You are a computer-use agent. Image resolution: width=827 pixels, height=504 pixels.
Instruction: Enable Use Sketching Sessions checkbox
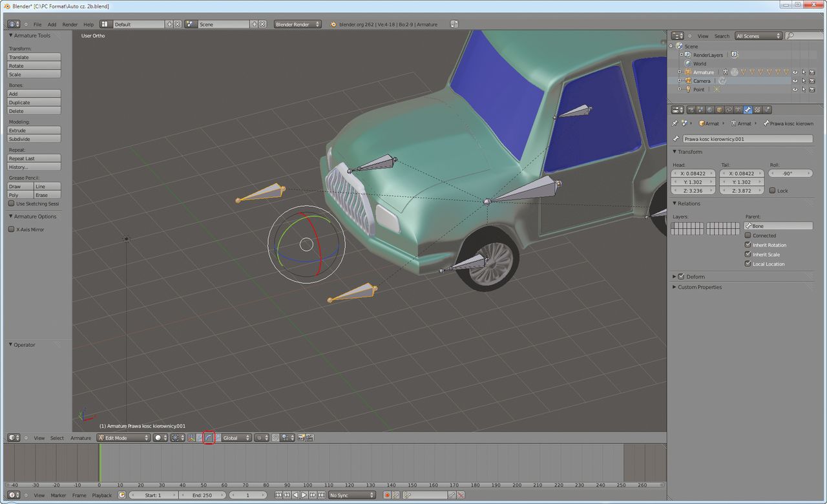[x=11, y=204]
